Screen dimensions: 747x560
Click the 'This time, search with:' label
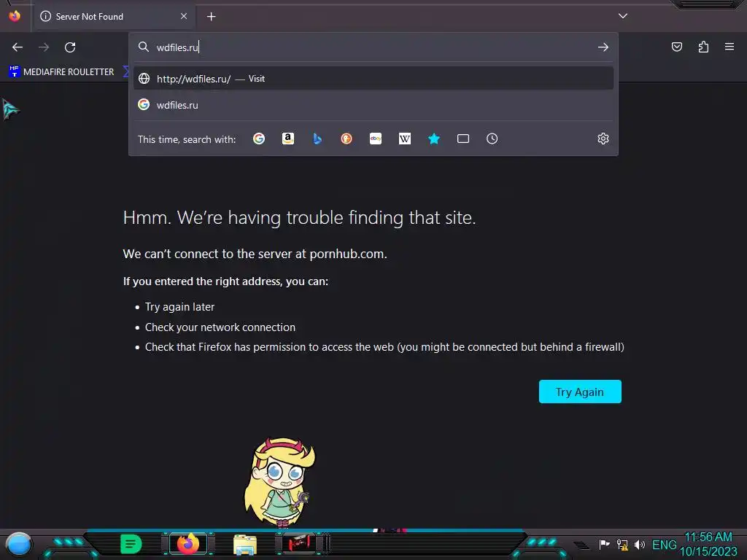click(187, 139)
